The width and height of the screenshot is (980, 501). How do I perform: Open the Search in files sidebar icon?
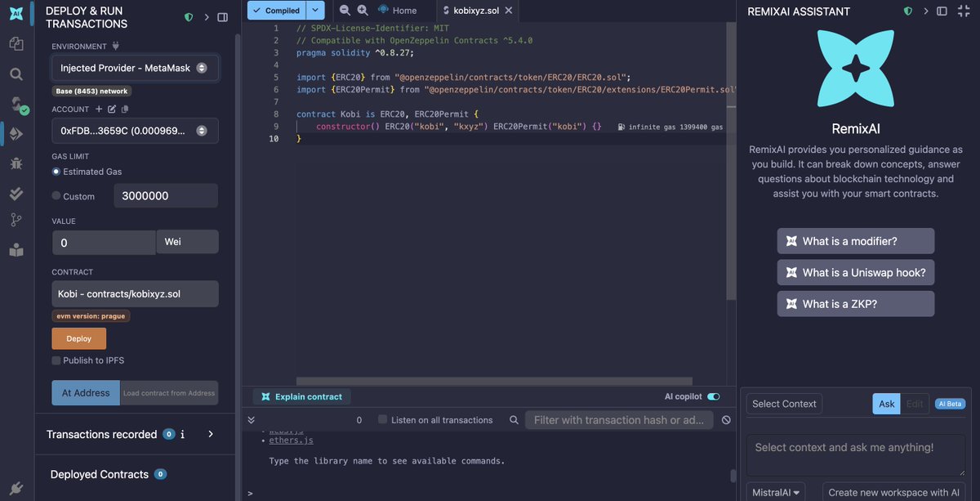pyautogui.click(x=16, y=74)
